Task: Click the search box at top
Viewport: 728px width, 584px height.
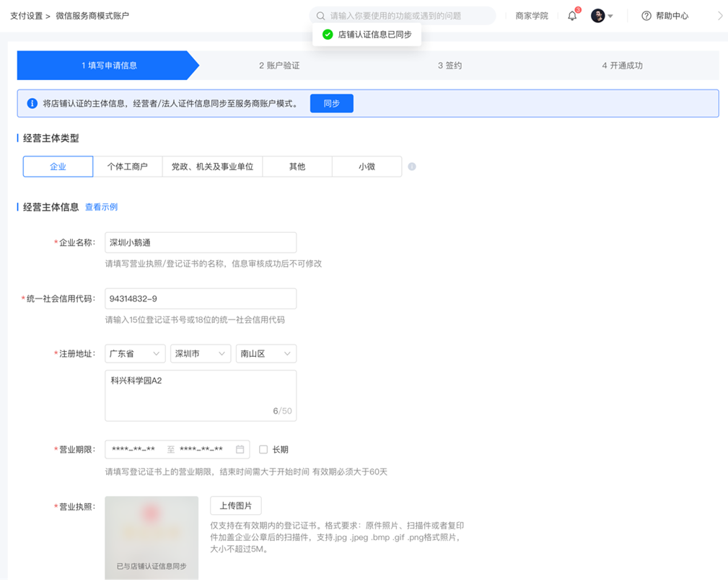Action: (403, 16)
